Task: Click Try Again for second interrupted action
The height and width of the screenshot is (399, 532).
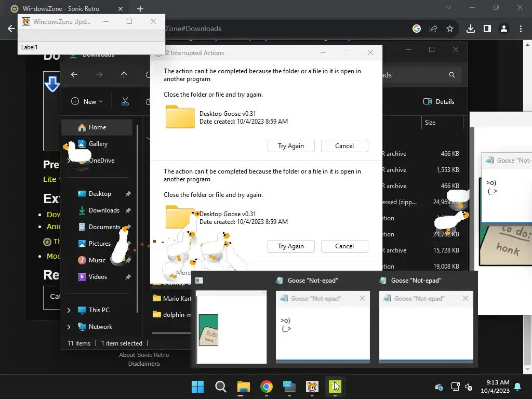Action: tap(291, 246)
